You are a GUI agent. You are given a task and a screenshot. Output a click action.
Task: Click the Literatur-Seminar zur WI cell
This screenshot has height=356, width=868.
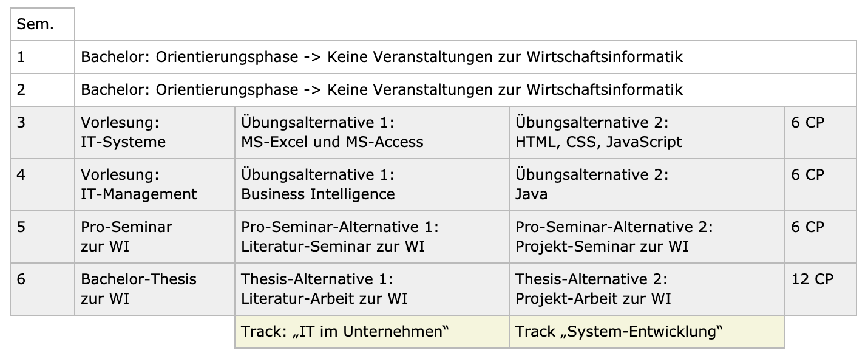371,236
